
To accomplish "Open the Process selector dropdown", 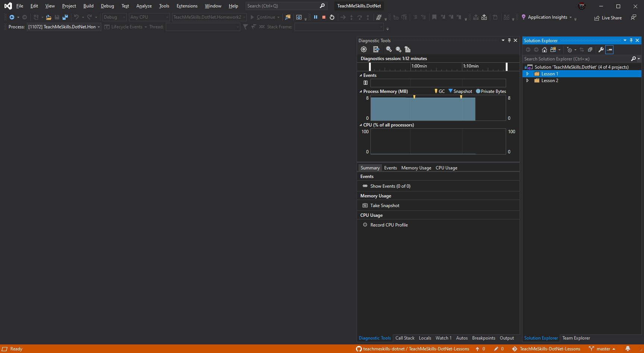I will coord(64,27).
